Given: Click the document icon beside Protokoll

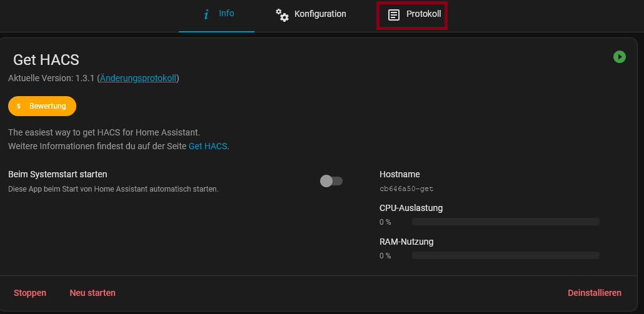Looking at the screenshot, I should pos(393,15).
